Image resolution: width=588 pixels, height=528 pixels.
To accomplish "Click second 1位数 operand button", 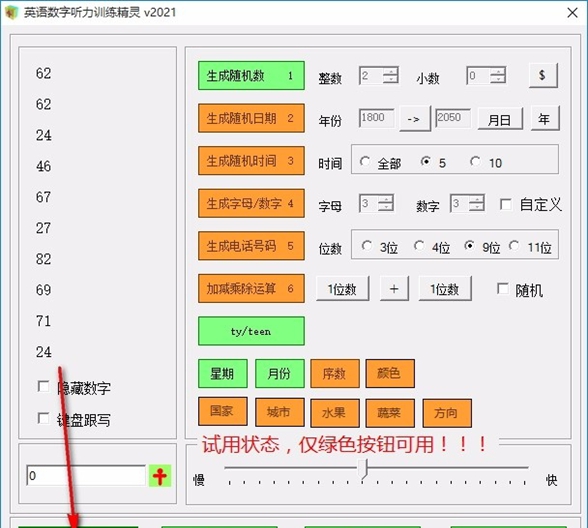I will click(x=445, y=288).
